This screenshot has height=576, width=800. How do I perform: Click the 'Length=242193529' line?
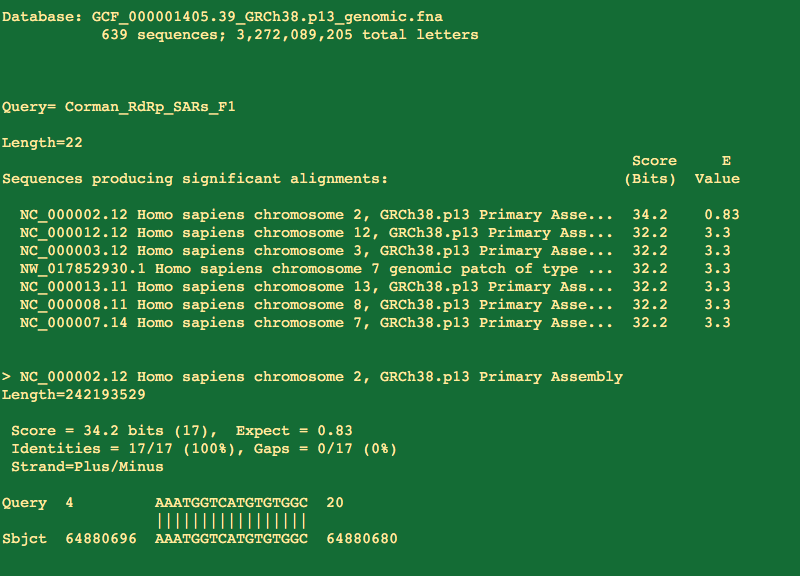click(74, 395)
